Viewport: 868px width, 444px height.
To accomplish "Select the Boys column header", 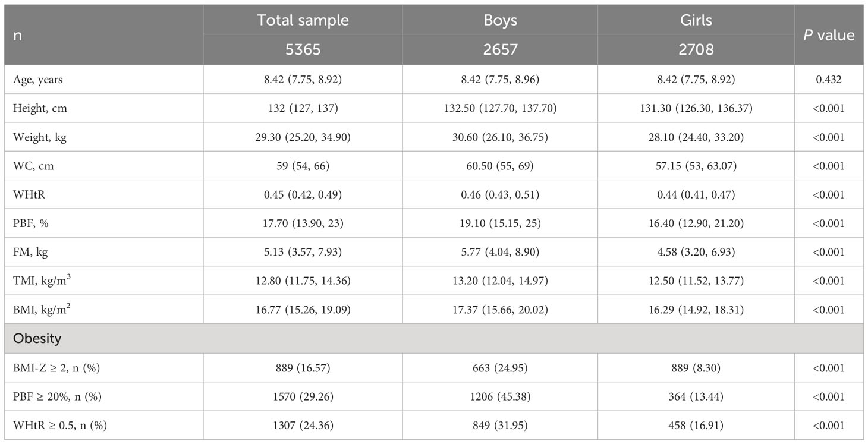I will (500, 20).
